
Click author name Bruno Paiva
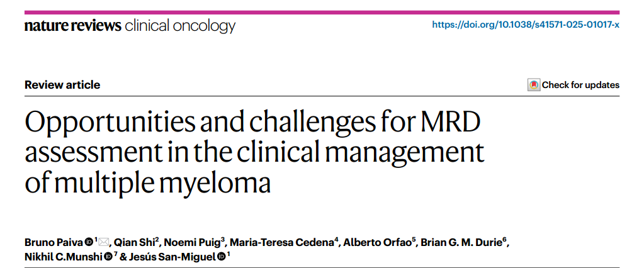(x=54, y=243)
